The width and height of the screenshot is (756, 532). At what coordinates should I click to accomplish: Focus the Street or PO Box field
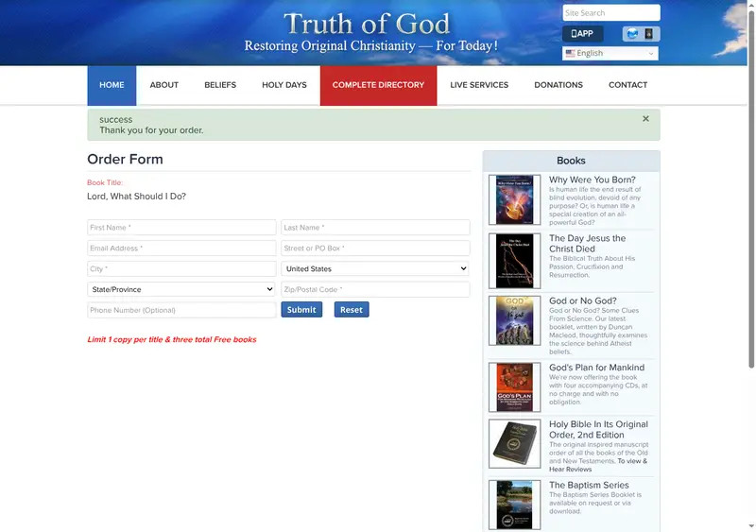[x=375, y=248]
